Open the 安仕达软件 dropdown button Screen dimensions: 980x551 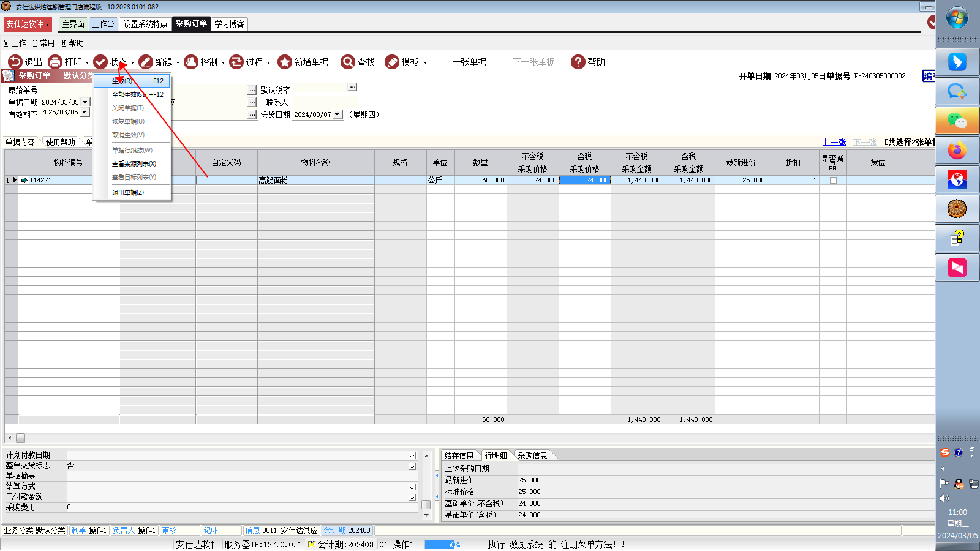coord(28,24)
